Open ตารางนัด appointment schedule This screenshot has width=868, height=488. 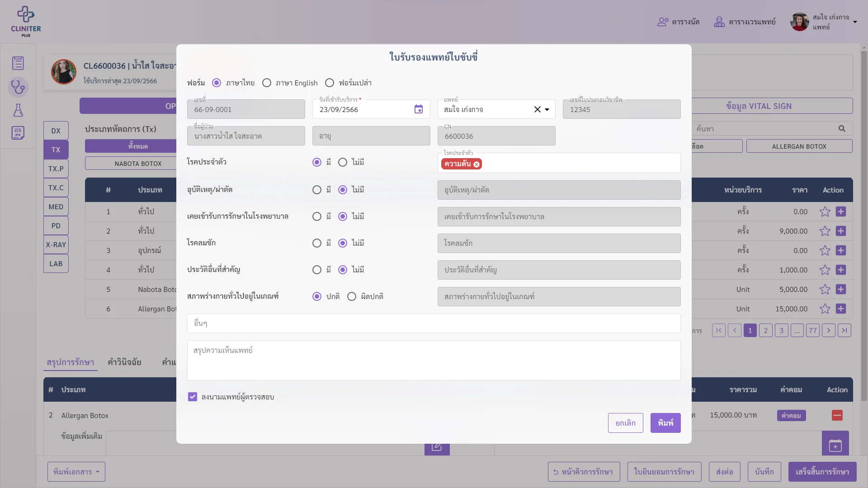point(679,22)
